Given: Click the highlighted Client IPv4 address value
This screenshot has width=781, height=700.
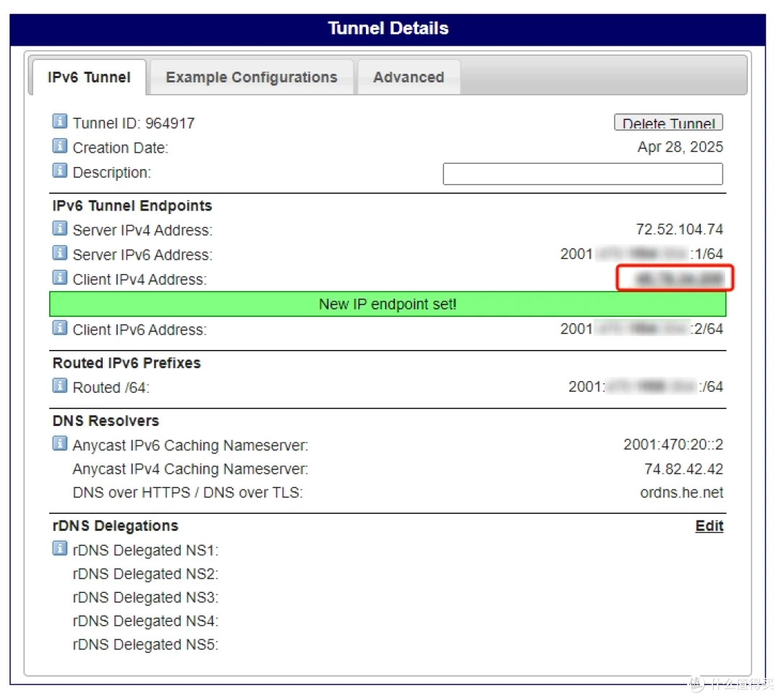Looking at the screenshot, I should click(x=674, y=278).
